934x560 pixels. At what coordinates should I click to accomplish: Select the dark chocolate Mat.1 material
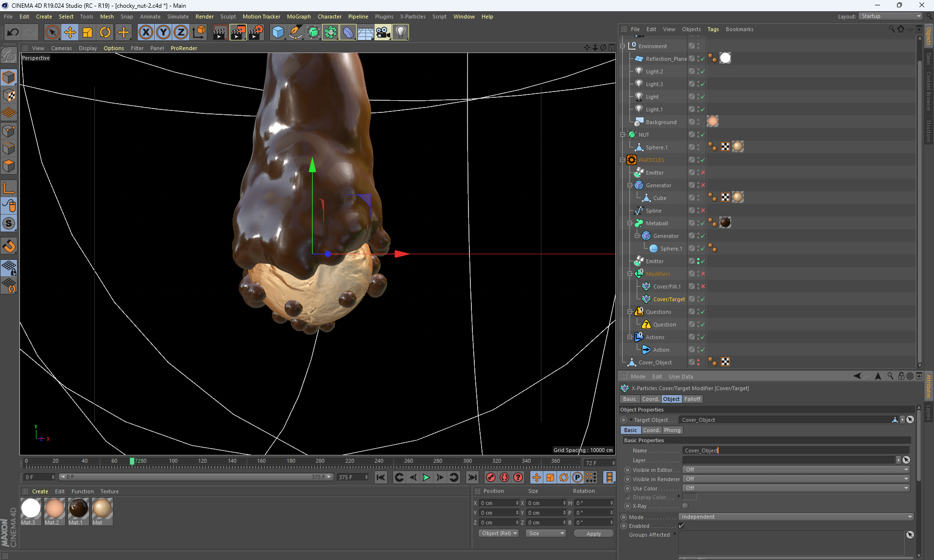(78, 509)
